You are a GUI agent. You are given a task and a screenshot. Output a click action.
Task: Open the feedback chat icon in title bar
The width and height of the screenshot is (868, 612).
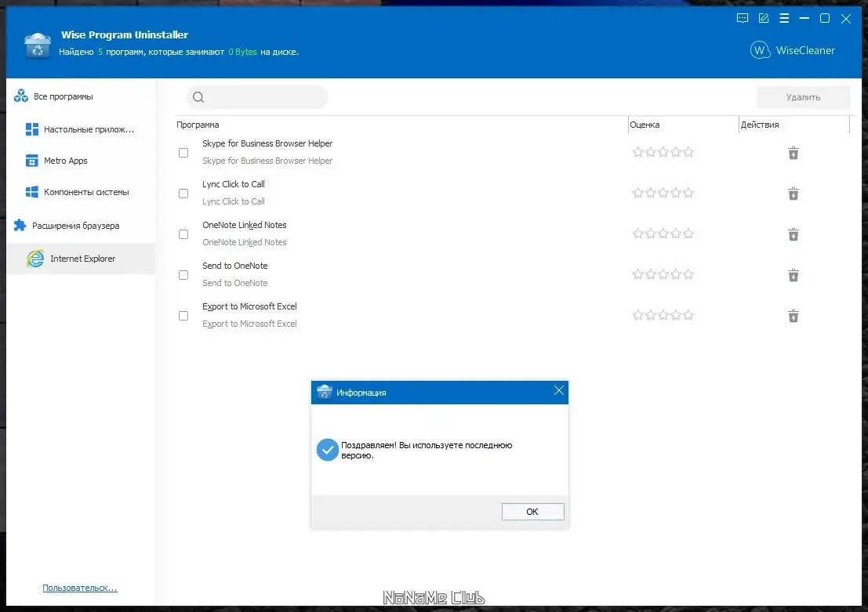743,18
